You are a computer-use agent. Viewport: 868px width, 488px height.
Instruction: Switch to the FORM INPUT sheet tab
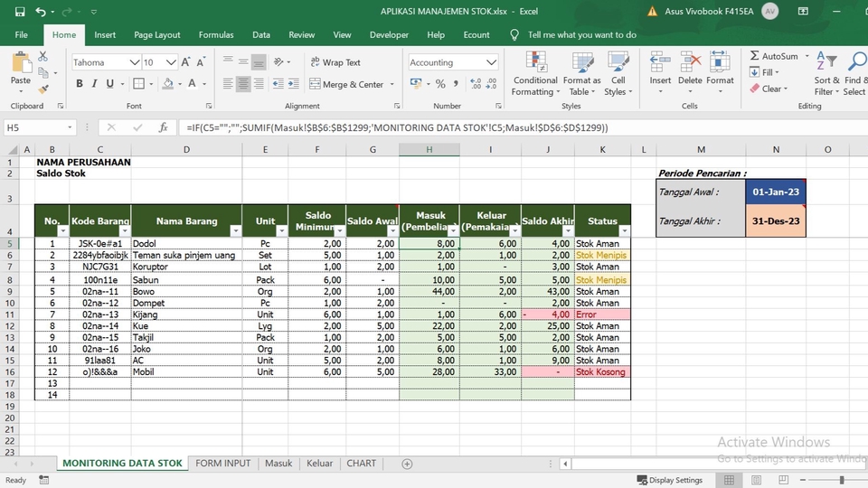(223, 464)
